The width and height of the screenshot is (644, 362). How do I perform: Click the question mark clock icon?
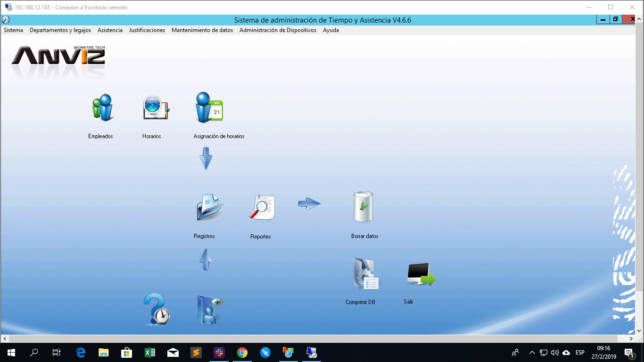tap(157, 309)
